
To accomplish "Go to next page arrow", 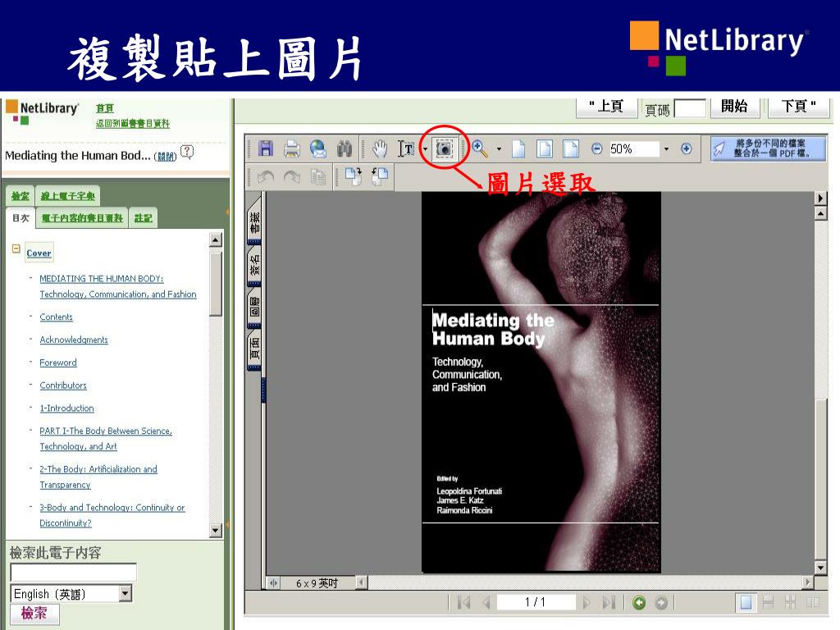I will pos(586,603).
